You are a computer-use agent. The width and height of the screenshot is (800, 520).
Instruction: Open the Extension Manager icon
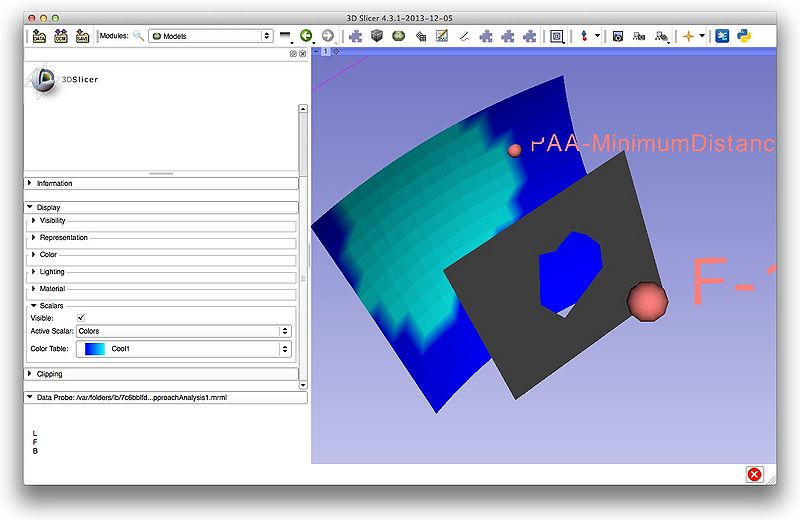[x=722, y=36]
